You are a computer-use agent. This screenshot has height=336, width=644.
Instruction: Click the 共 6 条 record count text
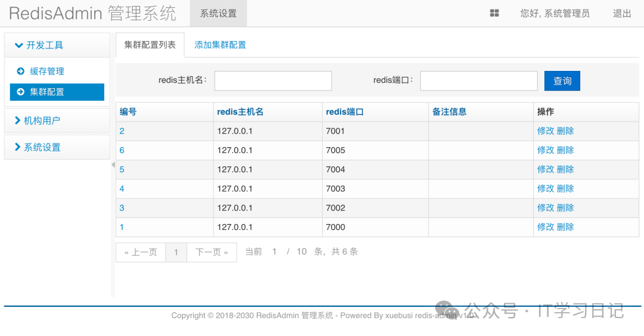click(345, 252)
